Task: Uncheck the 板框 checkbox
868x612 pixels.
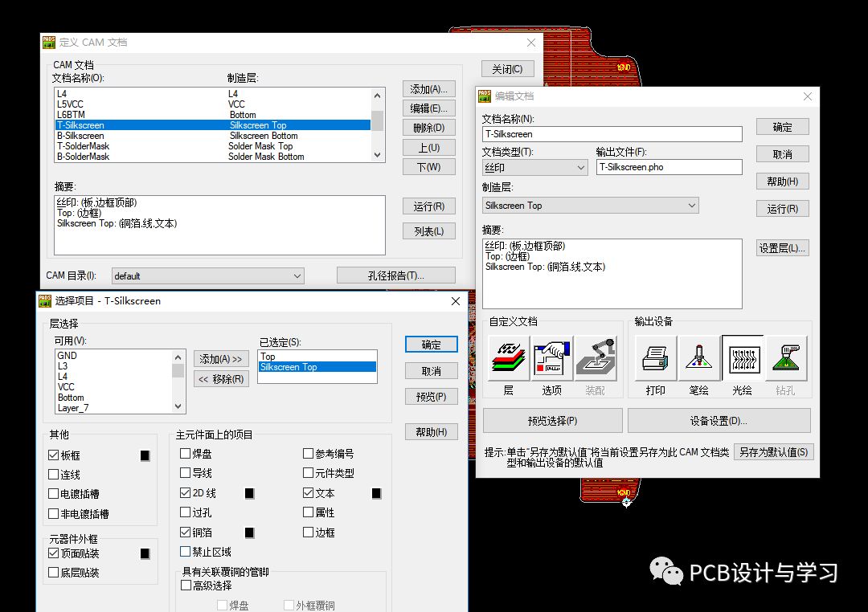Action: click(54, 455)
